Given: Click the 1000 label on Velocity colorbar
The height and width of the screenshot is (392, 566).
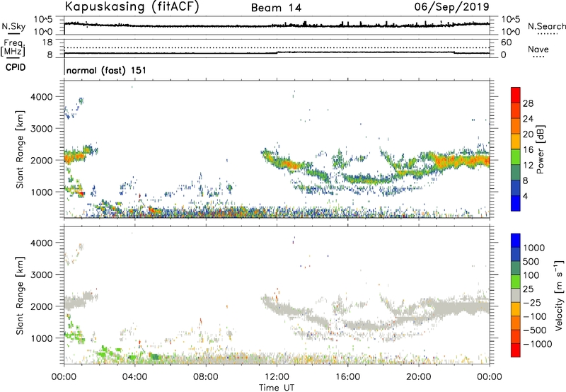Looking at the screenshot, I should click(534, 248).
